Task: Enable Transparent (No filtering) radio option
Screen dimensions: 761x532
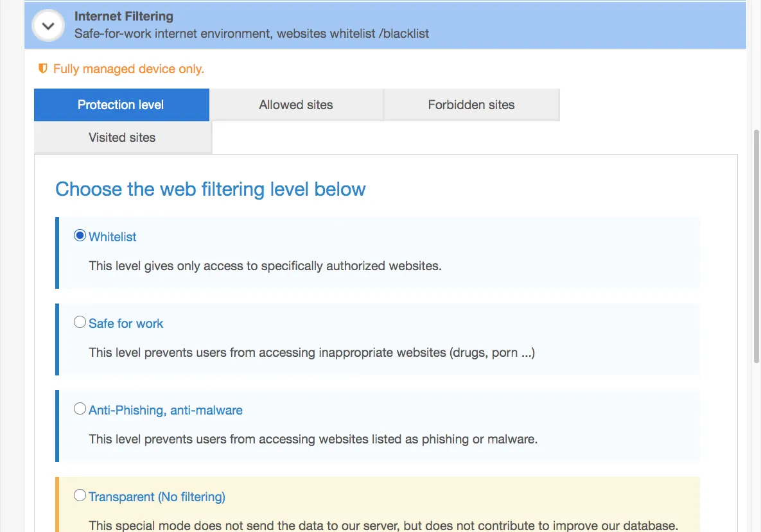Action: 80,495
